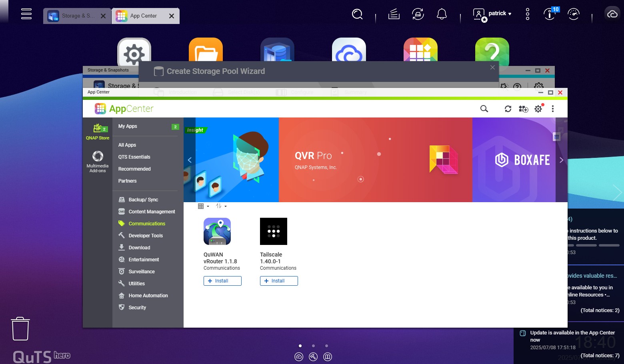Install Tailscale 1.40.0-1

[x=279, y=281]
